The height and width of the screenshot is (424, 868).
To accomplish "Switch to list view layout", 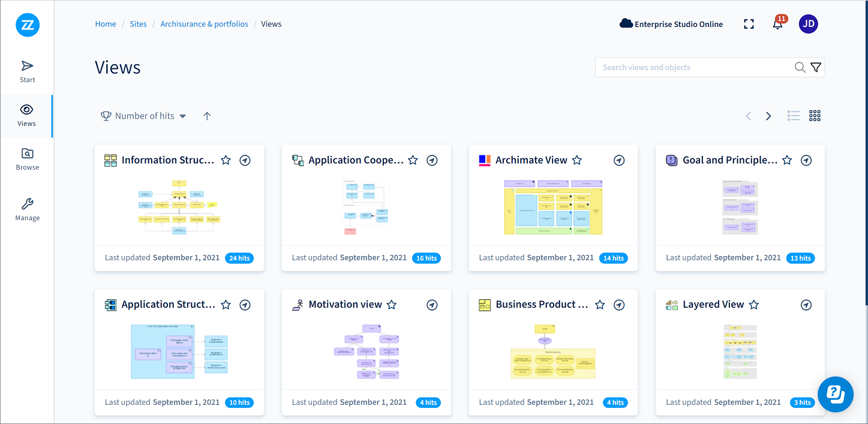I will 794,116.
